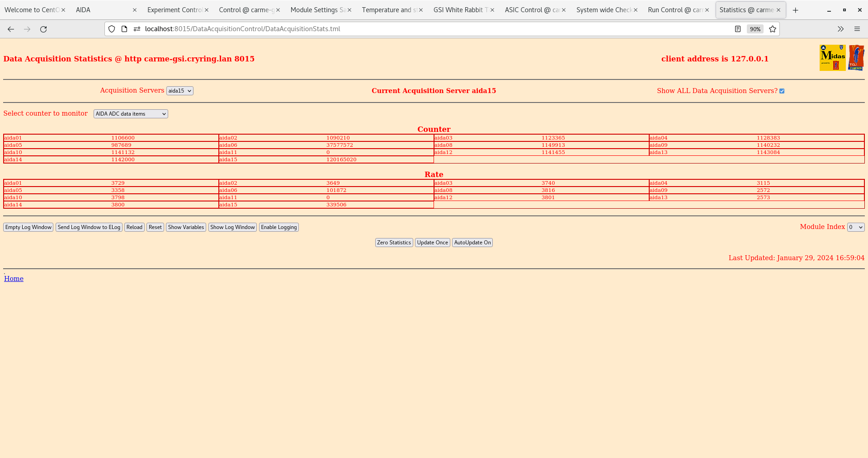Click the Midas logo image

(832, 57)
